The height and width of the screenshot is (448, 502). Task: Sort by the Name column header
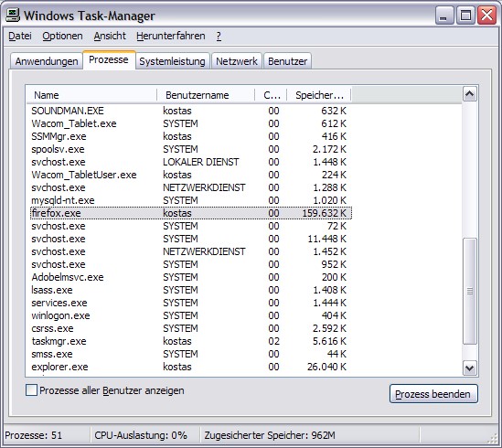(x=91, y=95)
